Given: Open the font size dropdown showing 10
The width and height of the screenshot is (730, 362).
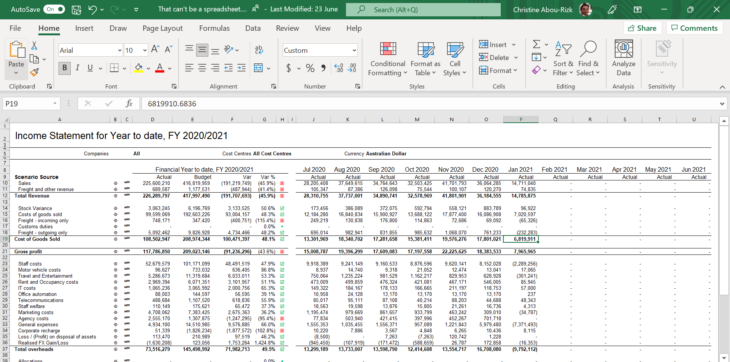Looking at the screenshot, I should (x=145, y=50).
